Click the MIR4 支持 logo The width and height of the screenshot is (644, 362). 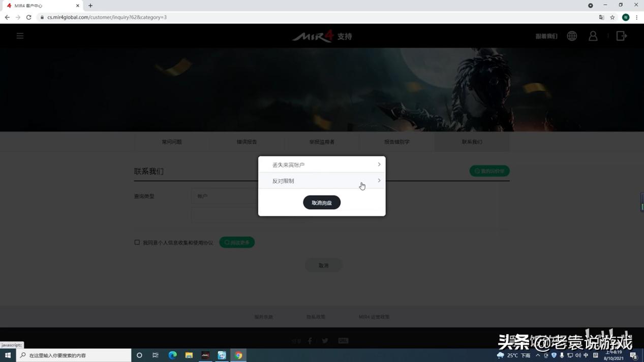[322, 36]
